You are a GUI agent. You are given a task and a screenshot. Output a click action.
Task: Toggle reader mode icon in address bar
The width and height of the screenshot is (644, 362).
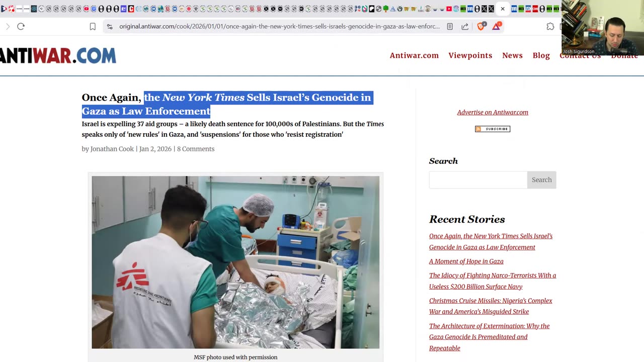(x=450, y=26)
